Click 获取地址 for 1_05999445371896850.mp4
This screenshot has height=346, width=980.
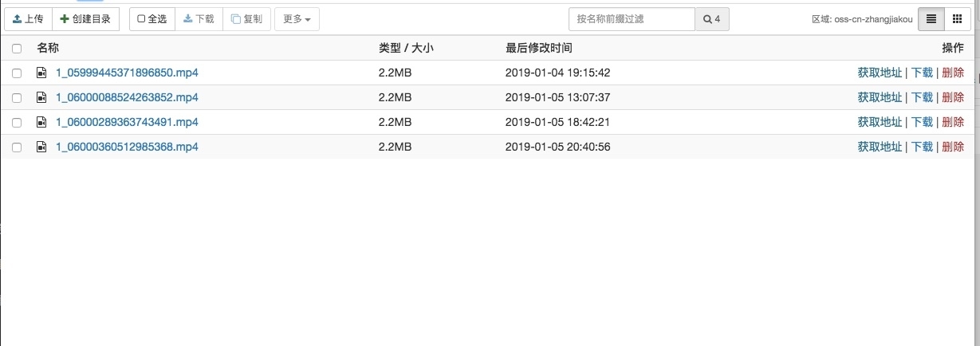point(880,73)
